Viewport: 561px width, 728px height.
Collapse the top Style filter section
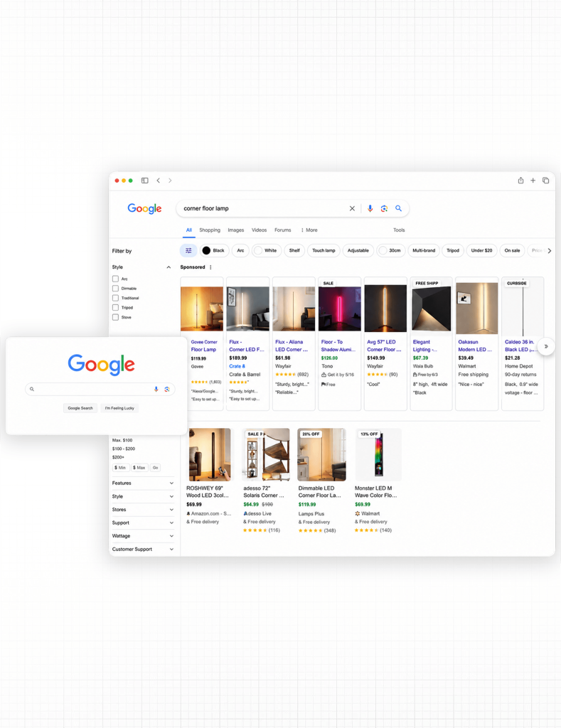[x=169, y=267]
